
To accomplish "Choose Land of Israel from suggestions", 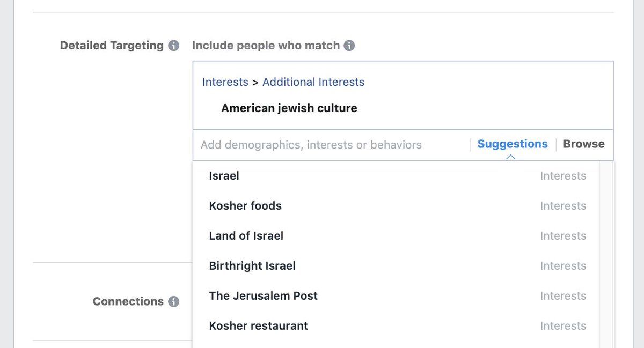I will point(397,236).
